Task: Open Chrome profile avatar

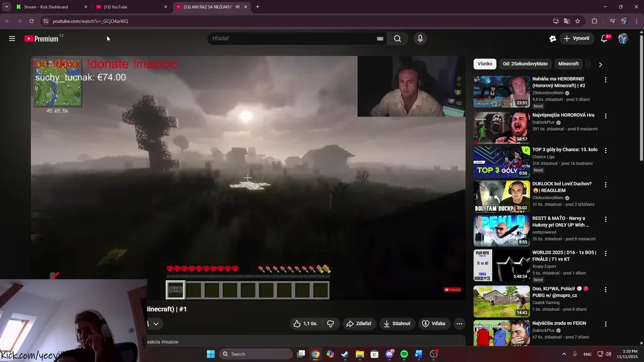Action: point(624,21)
